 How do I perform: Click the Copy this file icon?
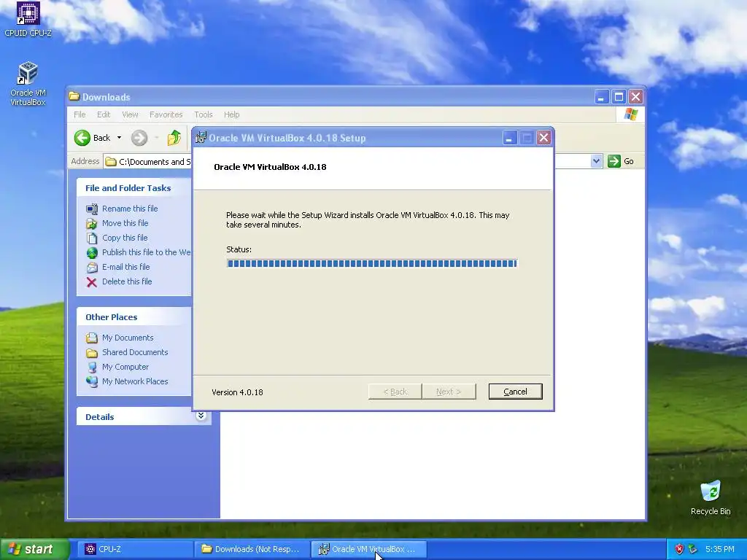pos(91,238)
